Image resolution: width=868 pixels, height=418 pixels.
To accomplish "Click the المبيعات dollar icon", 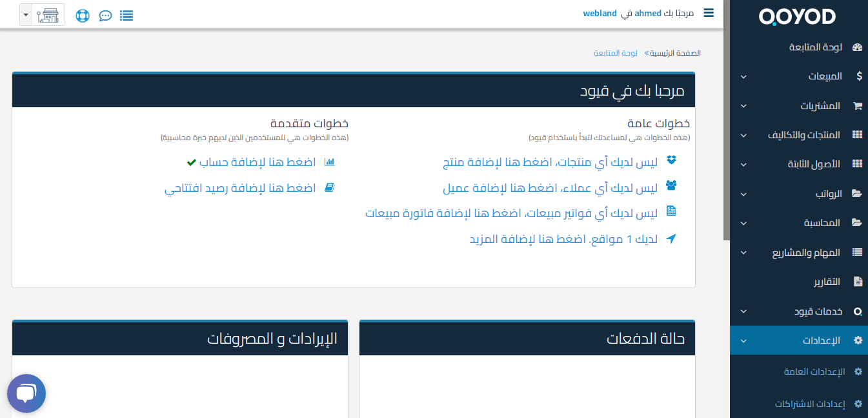I will click(x=858, y=76).
